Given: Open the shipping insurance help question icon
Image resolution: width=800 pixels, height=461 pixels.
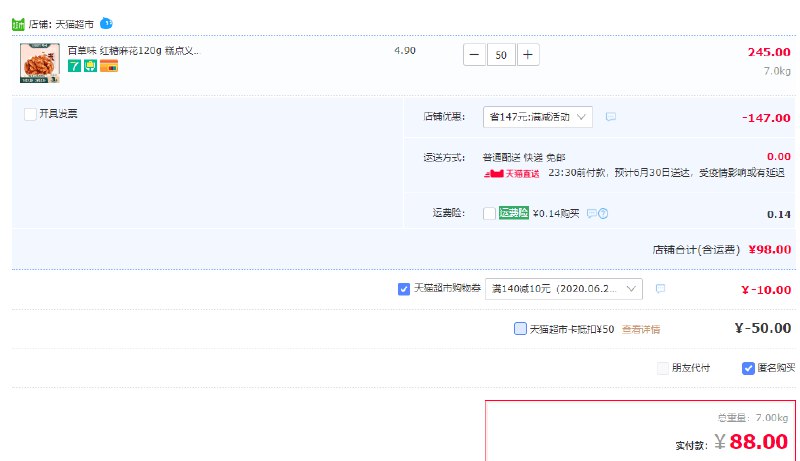Looking at the screenshot, I should point(603,214).
